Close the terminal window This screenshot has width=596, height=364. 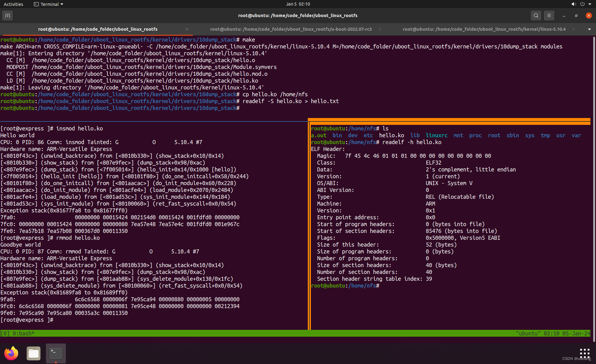point(589,16)
